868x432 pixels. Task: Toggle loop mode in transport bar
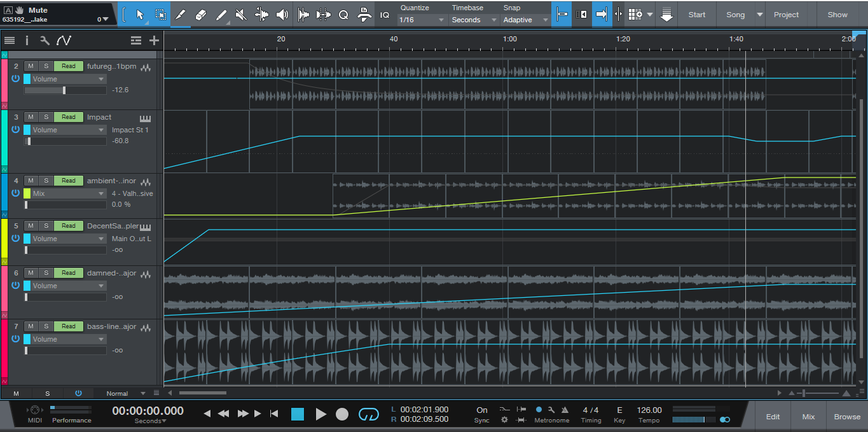pyautogui.click(x=368, y=414)
